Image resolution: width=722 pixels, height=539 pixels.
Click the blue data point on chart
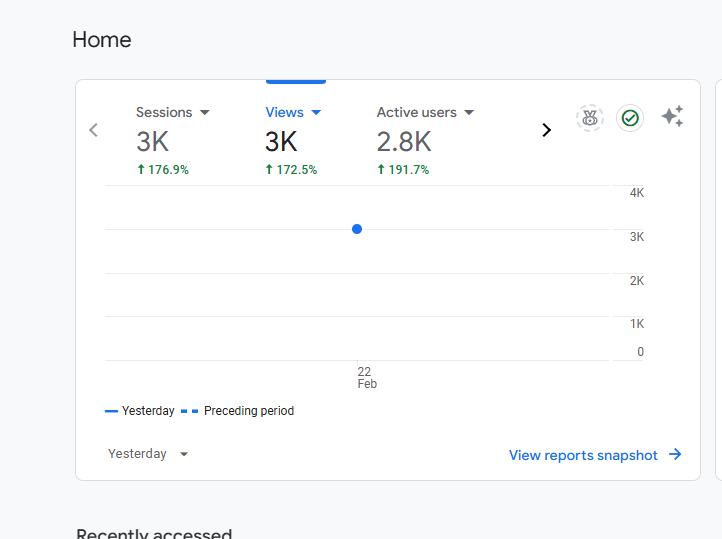pyautogui.click(x=357, y=229)
